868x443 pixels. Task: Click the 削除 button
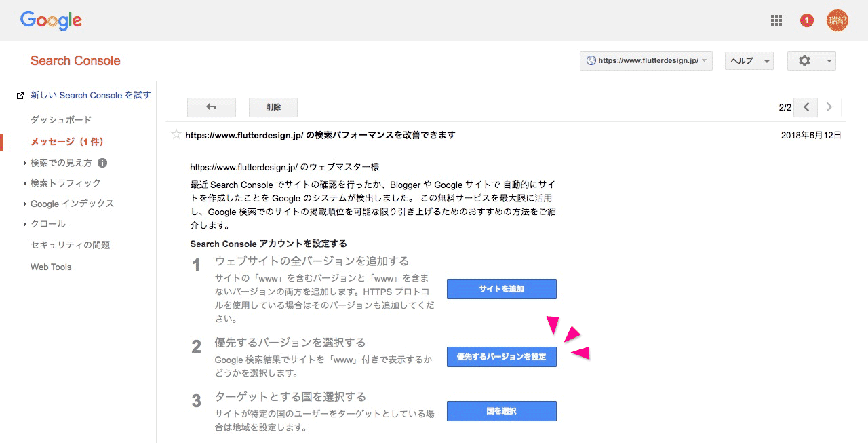pyautogui.click(x=273, y=107)
